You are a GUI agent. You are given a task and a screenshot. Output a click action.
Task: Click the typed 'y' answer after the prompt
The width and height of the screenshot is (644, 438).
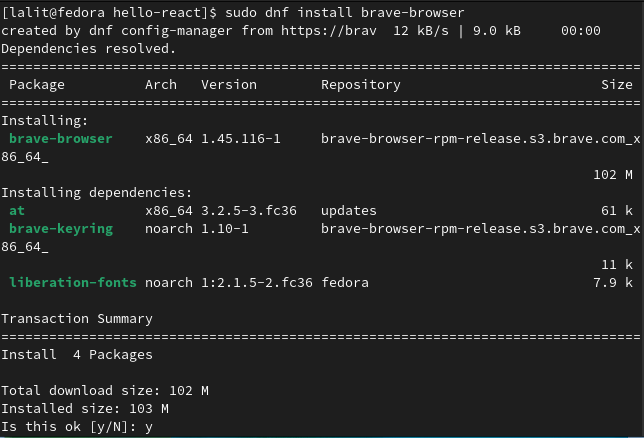tap(149, 428)
